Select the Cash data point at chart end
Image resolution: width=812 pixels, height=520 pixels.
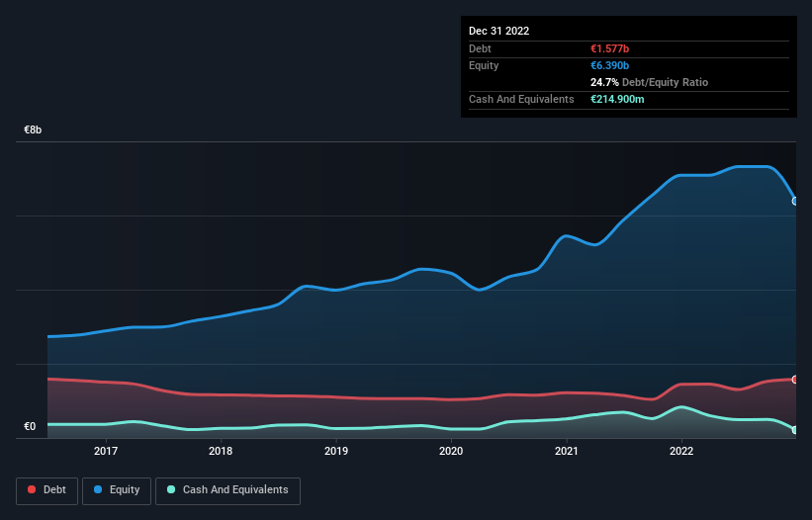(x=795, y=429)
